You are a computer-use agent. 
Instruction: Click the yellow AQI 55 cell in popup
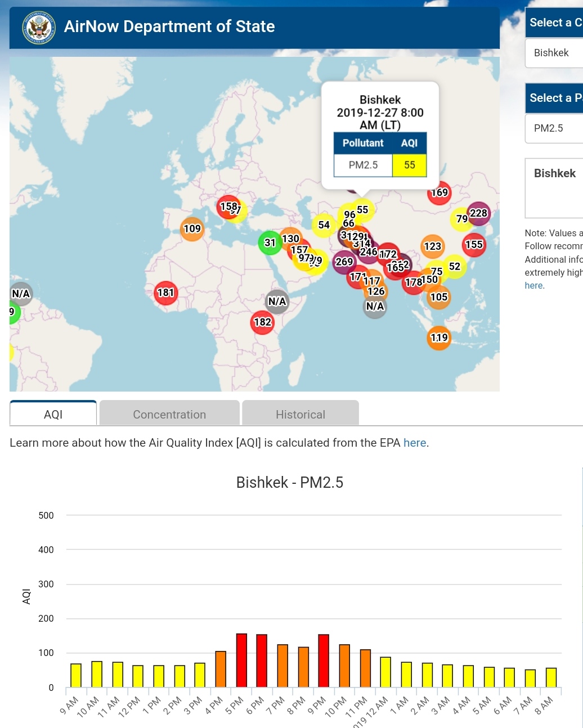pyautogui.click(x=409, y=165)
